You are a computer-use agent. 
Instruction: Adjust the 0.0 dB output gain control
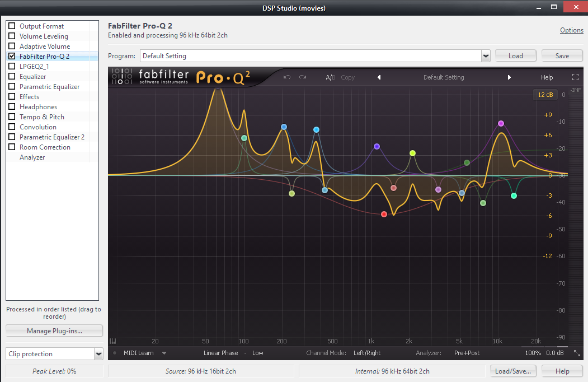[x=555, y=353]
